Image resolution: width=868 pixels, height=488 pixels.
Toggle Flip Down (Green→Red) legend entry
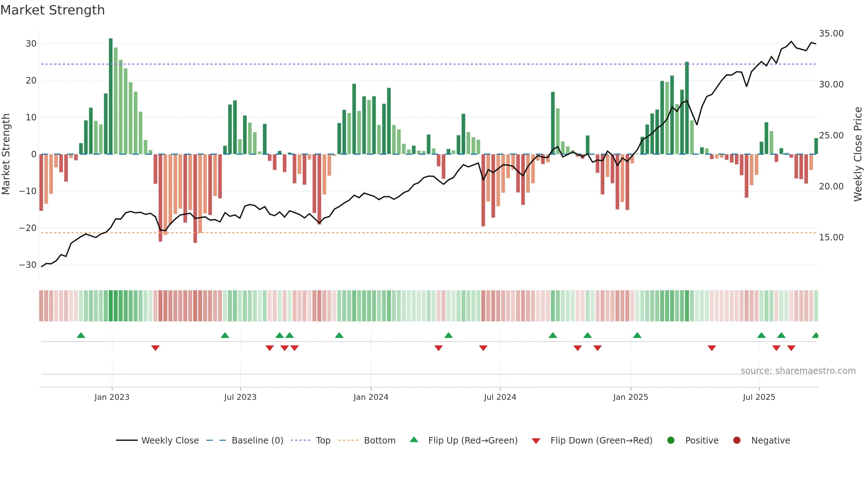pyautogui.click(x=592, y=440)
